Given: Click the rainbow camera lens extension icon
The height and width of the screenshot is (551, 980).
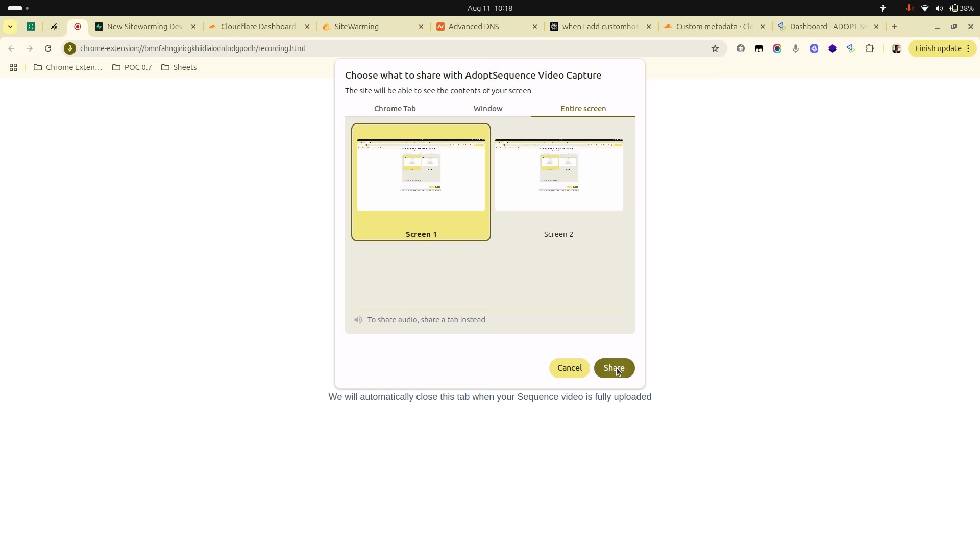Looking at the screenshot, I should (777, 48).
